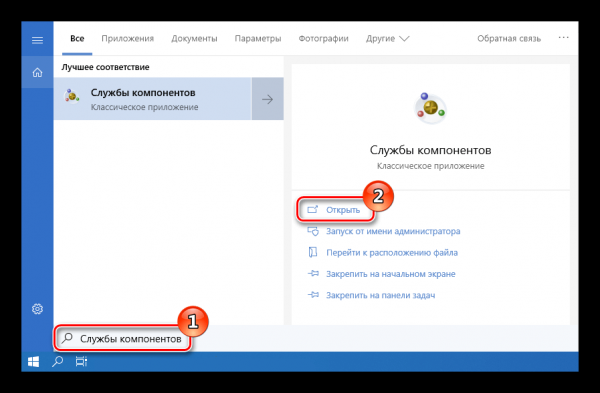Viewport: 600px width, 393px height.
Task: Switch to the Фотографии tab
Action: tap(323, 39)
